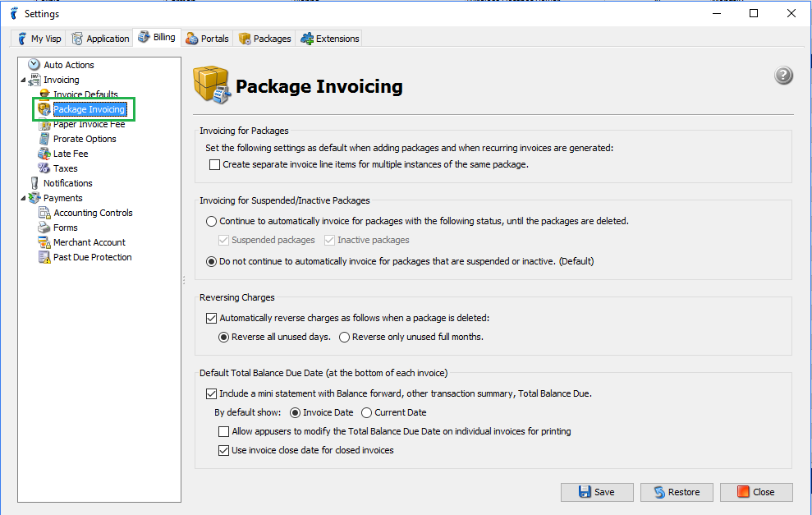Disable Use invoice close date checkbox
This screenshot has width=812, height=515.
coord(223,450)
